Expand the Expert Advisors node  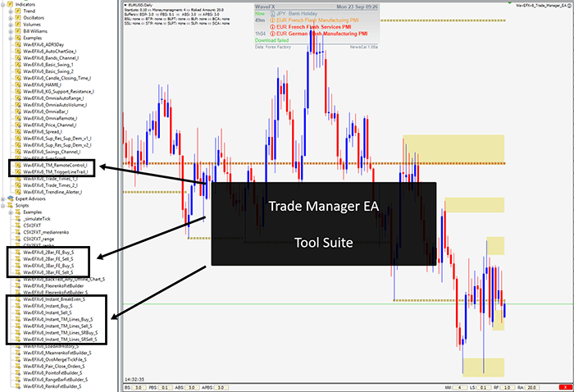4,198
